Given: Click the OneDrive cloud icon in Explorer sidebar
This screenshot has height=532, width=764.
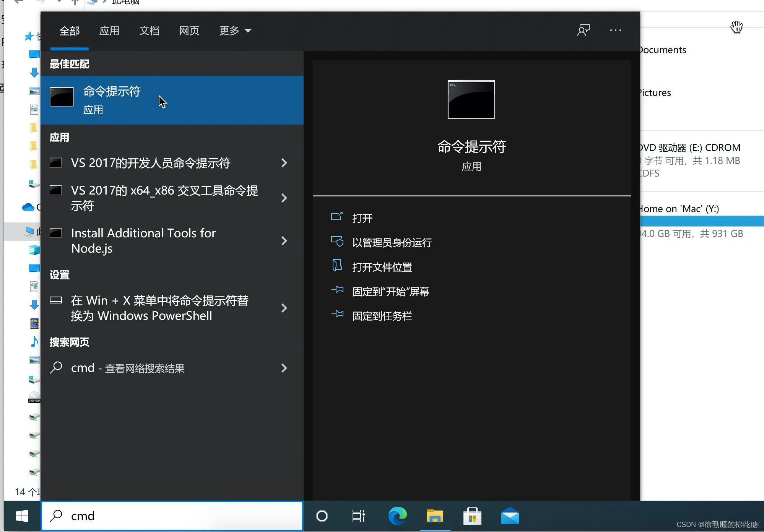Looking at the screenshot, I should coord(28,207).
